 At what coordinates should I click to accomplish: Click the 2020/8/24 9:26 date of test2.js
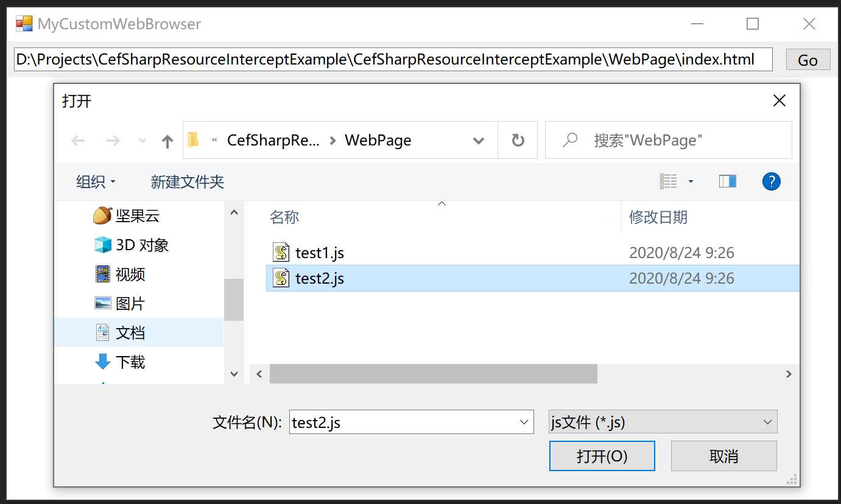tap(681, 278)
